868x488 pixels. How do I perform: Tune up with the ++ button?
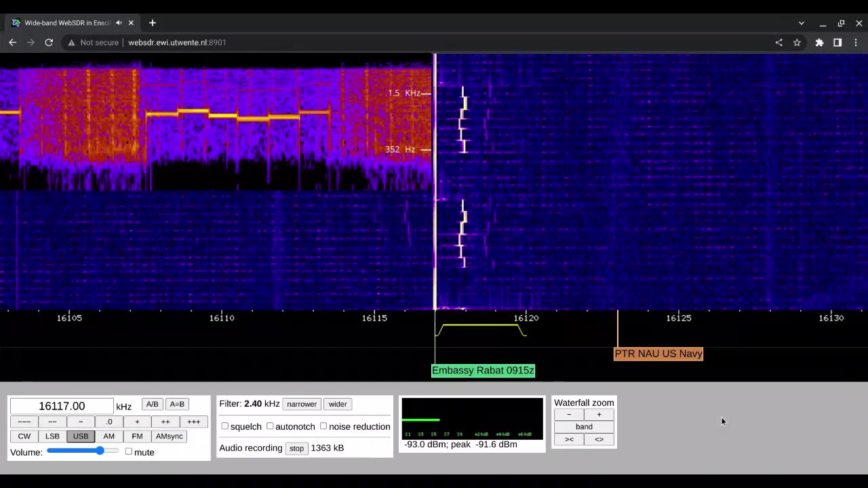point(165,422)
